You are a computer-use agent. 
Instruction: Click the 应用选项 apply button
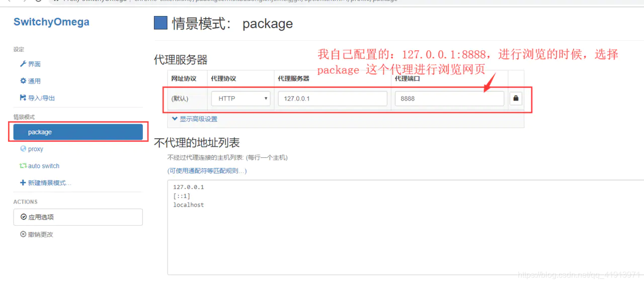coord(78,217)
